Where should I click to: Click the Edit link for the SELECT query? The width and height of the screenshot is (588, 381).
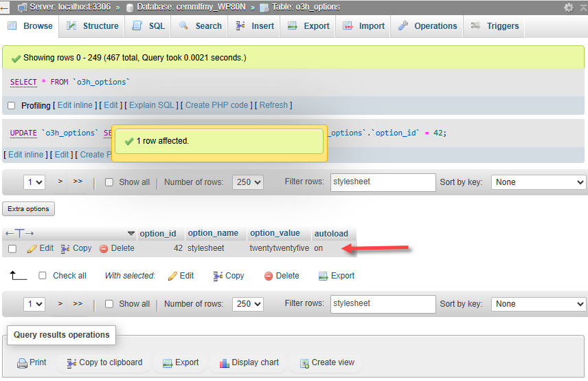[111, 105]
